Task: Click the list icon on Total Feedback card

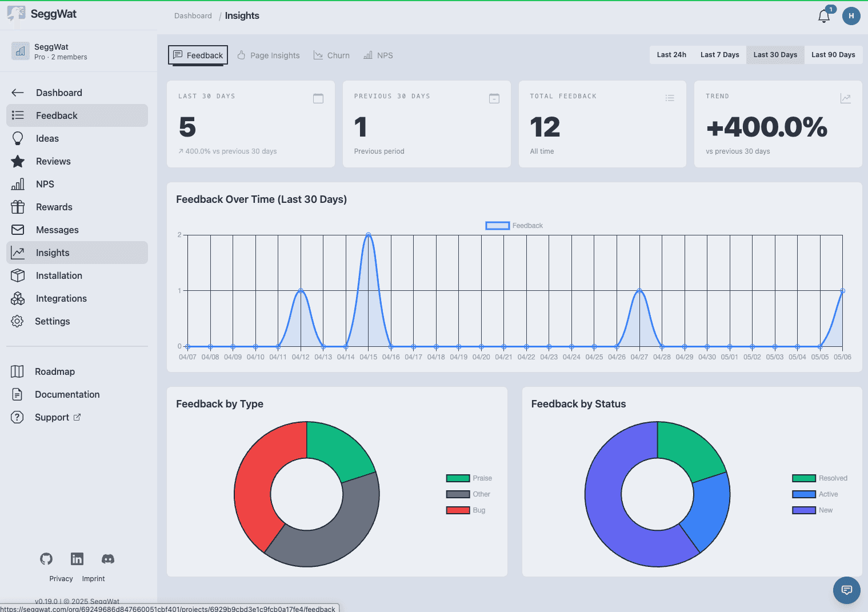Action: click(670, 98)
